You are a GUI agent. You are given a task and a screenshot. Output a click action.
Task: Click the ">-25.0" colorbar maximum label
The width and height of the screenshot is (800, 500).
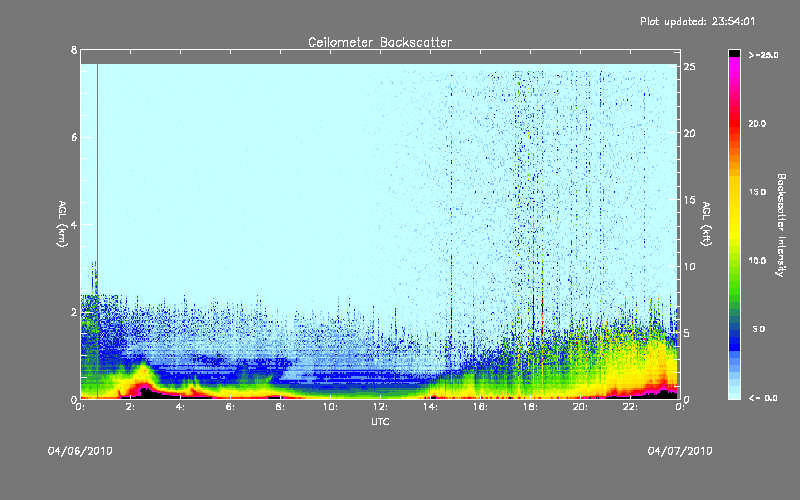pos(763,55)
